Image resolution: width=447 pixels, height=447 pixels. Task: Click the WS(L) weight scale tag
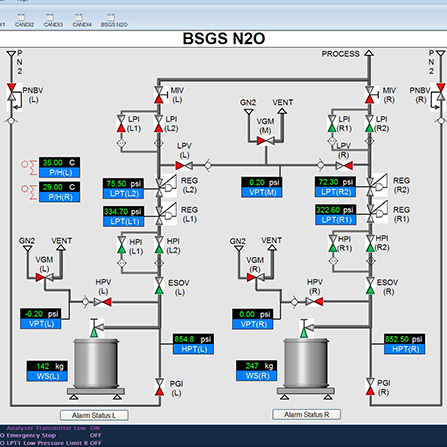point(47,376)
